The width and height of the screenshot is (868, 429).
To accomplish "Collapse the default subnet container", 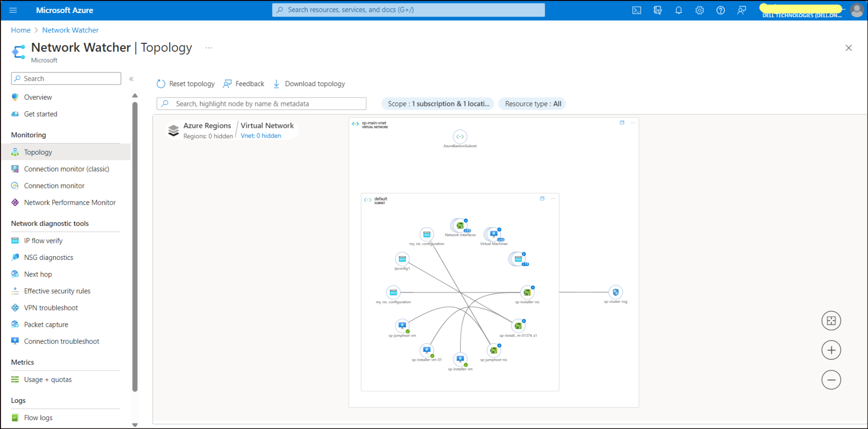I will tap(542, 198).
